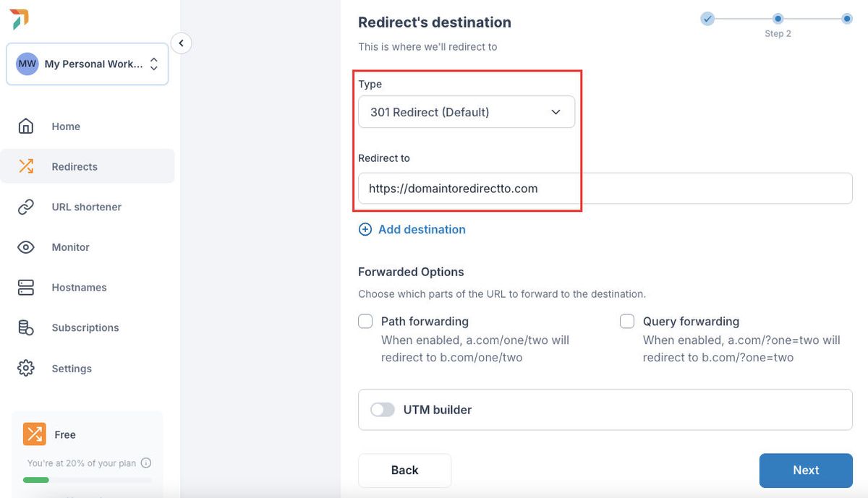The height and width of the screenshot is (498, 868).
Task: Go to the Subscriptions menu item
Action: [x=85, y=327]
